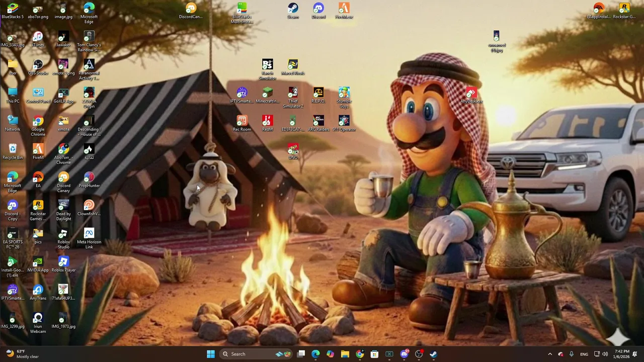
Task: Launch Thief Simulator 2
Action: (x=293, y=98)
